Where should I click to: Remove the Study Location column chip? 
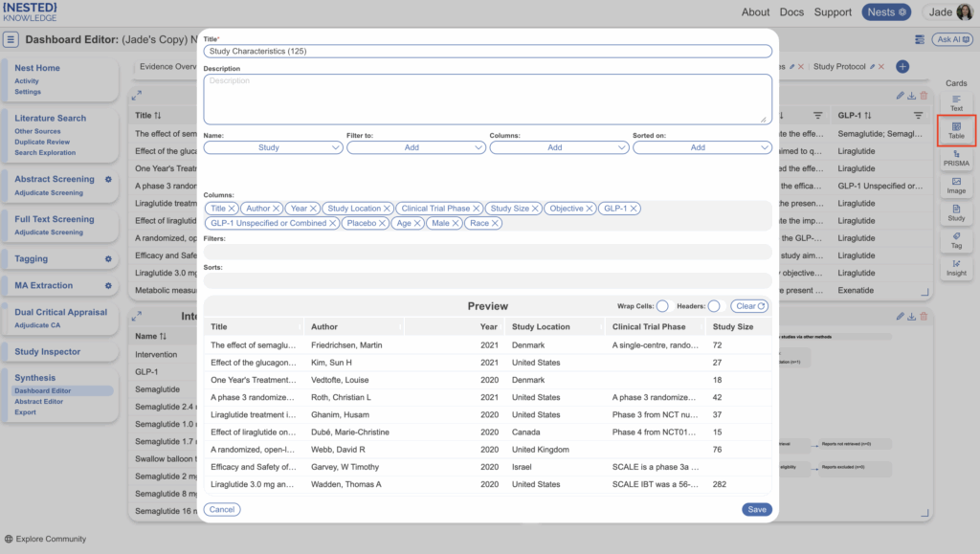pyautogui.click(x=387, y=209)
